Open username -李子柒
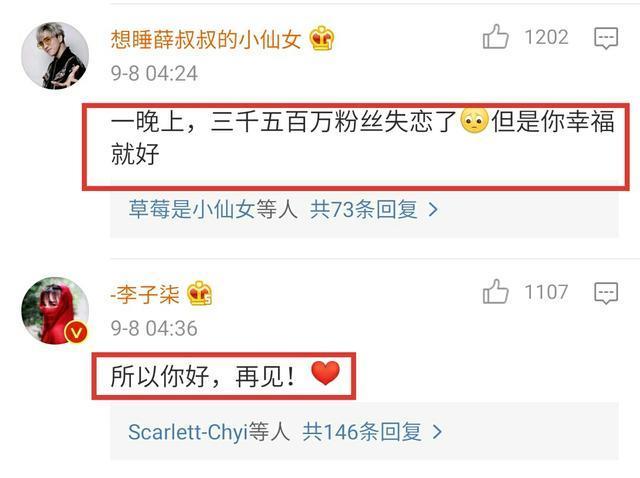 tap(145, 294)
